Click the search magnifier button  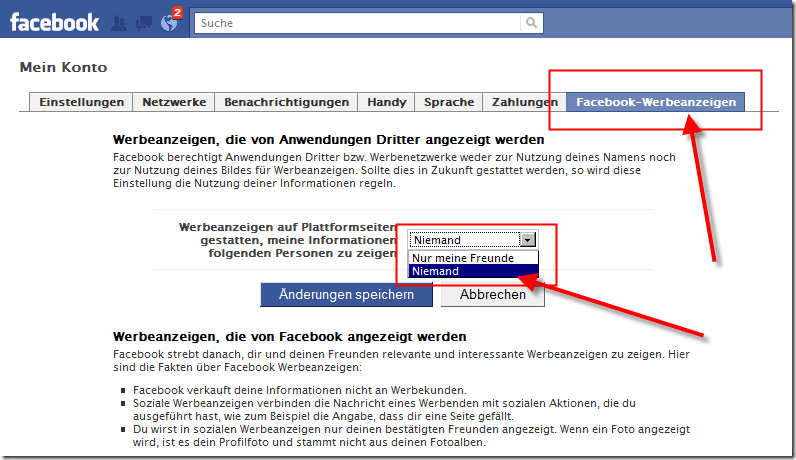(x=532, y=23)
